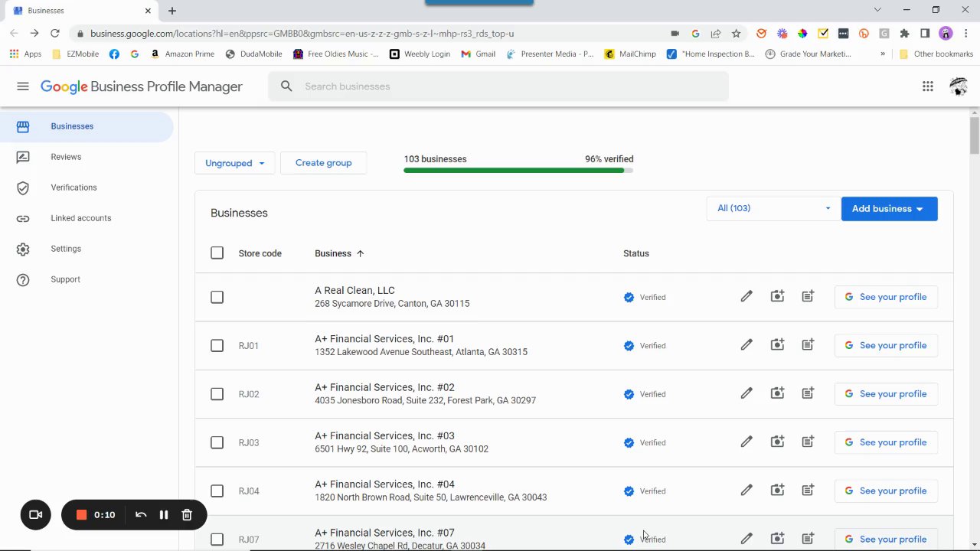Check the select-all businesses checkbox
The height and width of the screenshot is (551, 980).
217,253
